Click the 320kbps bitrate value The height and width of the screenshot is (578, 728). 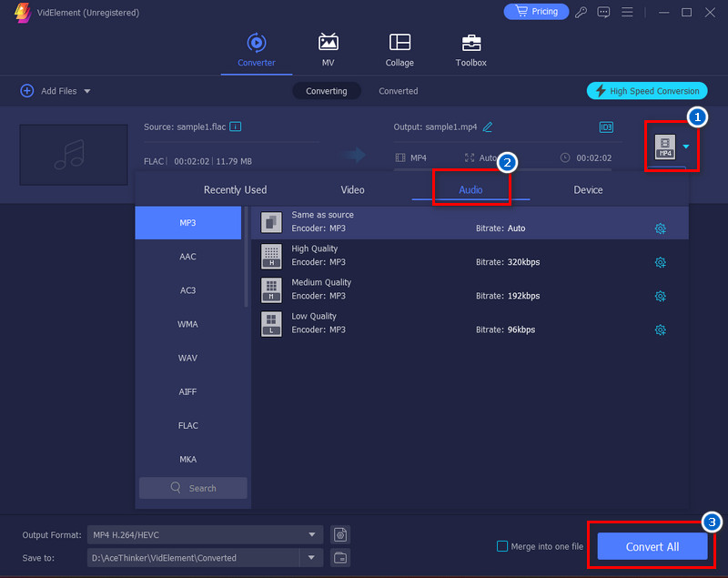tap(524, 262)
